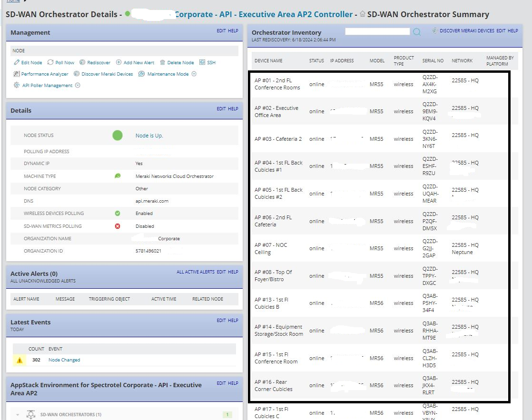Select the Add New Alert link
This screenshot has width=532, height=420.
coord(139,63)
